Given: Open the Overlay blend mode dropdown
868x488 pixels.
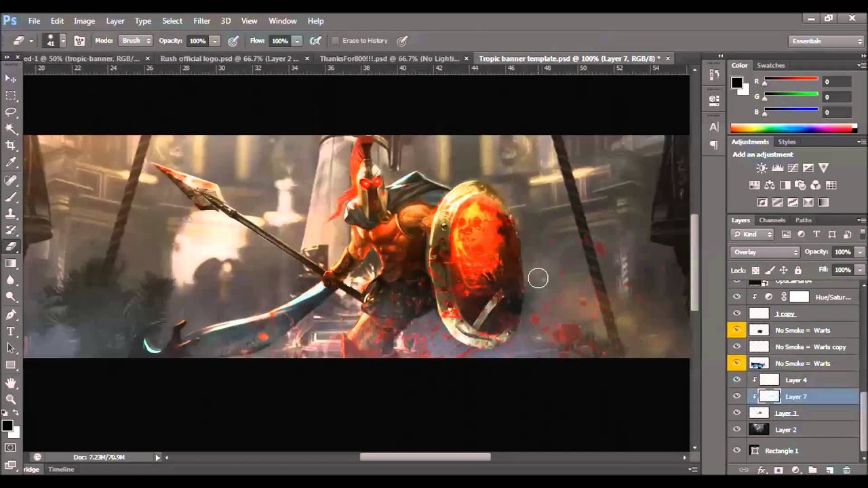Looking at the screenshot, I should pyautogui.click(x=765, y=252).
